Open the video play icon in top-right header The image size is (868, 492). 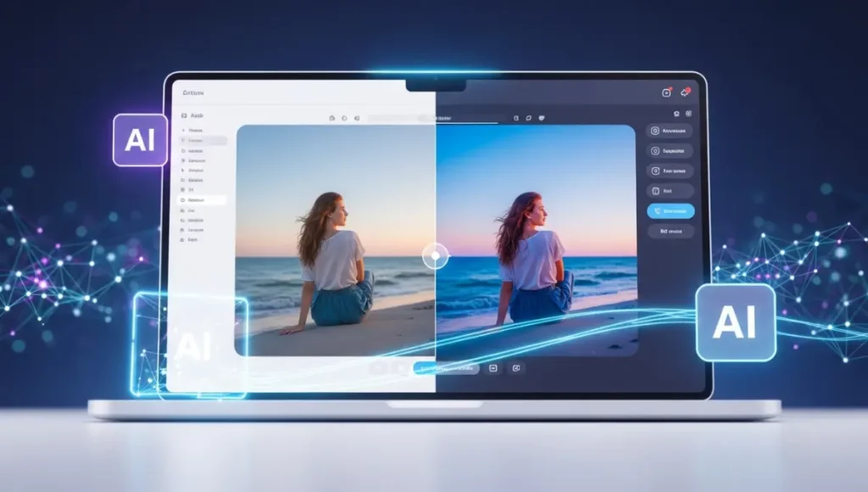pyautogui.click(x=666, y=92)
